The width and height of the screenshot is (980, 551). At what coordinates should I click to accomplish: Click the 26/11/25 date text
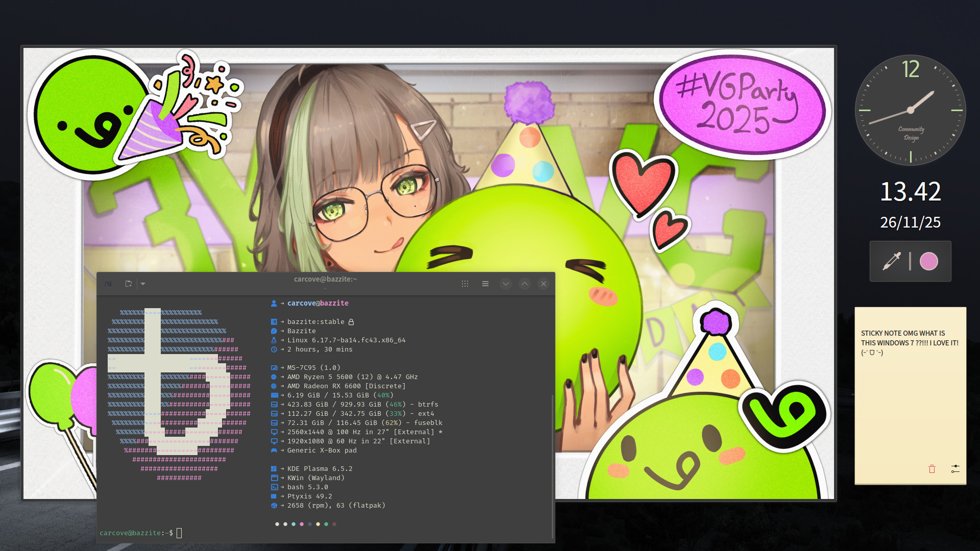tap(911, 222)
